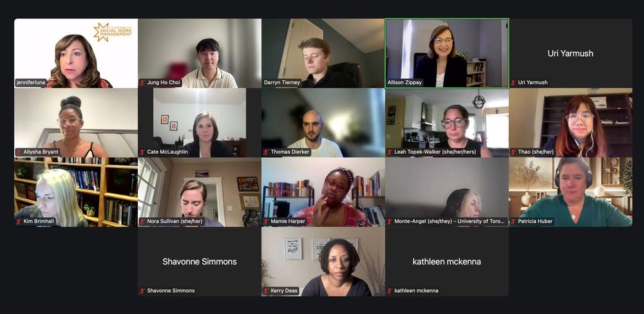Image resolution: width=644 pixels, height=314 pixels.
Task: Click Thao (she/her) video tile
Action: pos(571,123)
